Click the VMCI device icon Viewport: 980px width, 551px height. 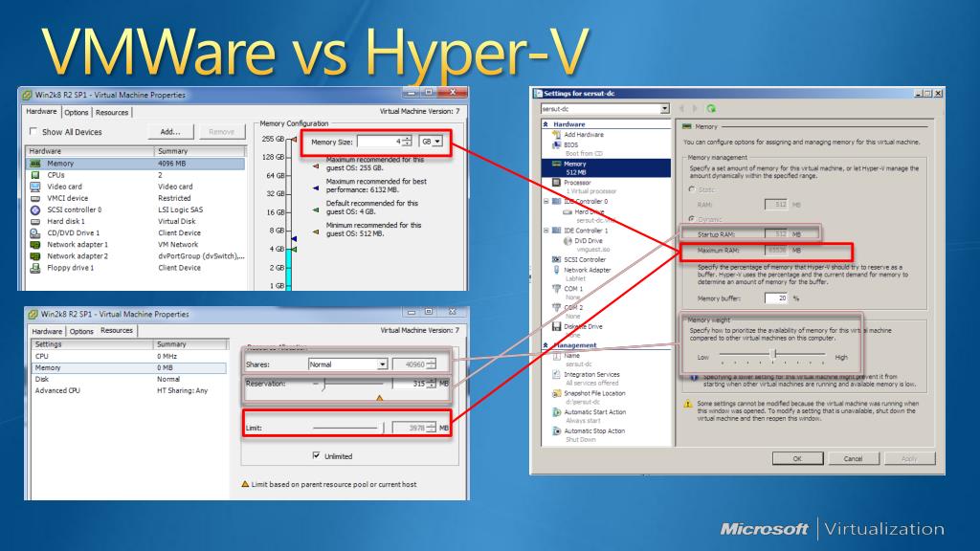point(35,198)
